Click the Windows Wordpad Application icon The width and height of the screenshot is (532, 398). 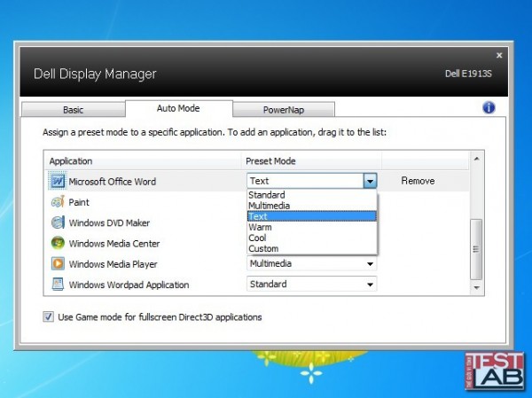[x=58, y=284]
